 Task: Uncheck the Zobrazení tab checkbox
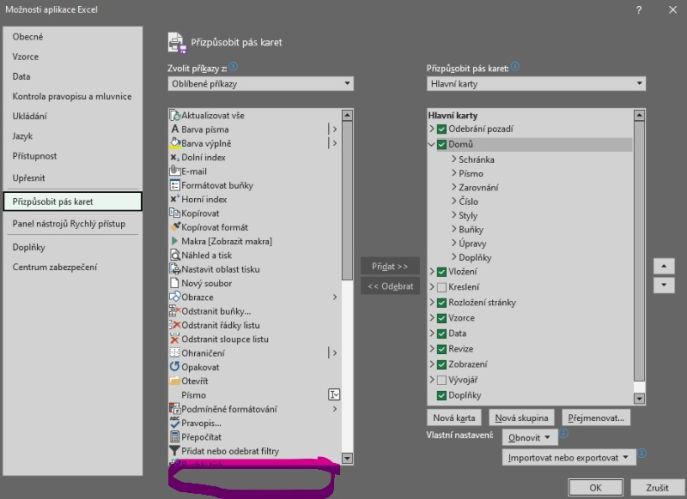click(442, 365)
